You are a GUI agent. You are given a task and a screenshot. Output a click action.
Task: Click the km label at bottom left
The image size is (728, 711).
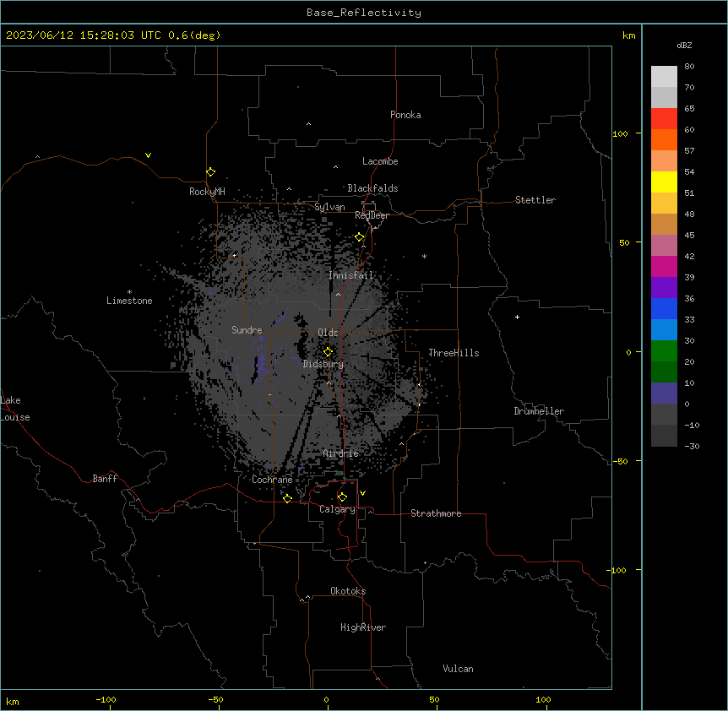tap(13, 702)
